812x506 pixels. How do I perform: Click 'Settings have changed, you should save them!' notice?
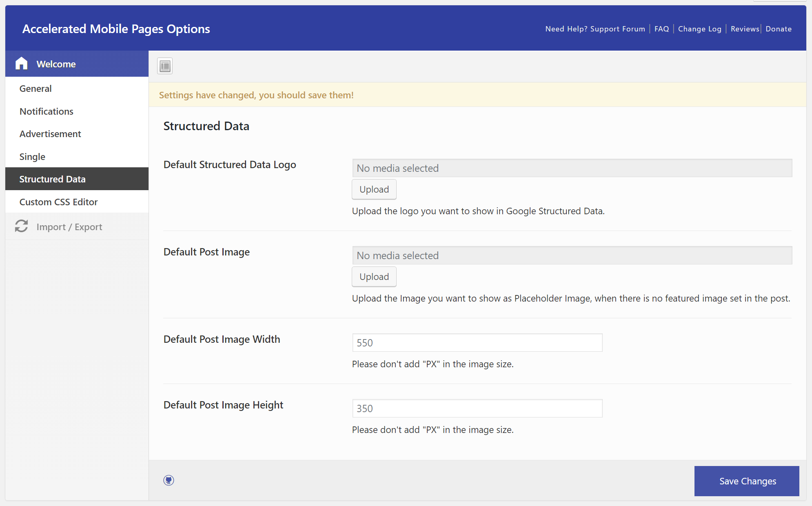coord(256,95)
